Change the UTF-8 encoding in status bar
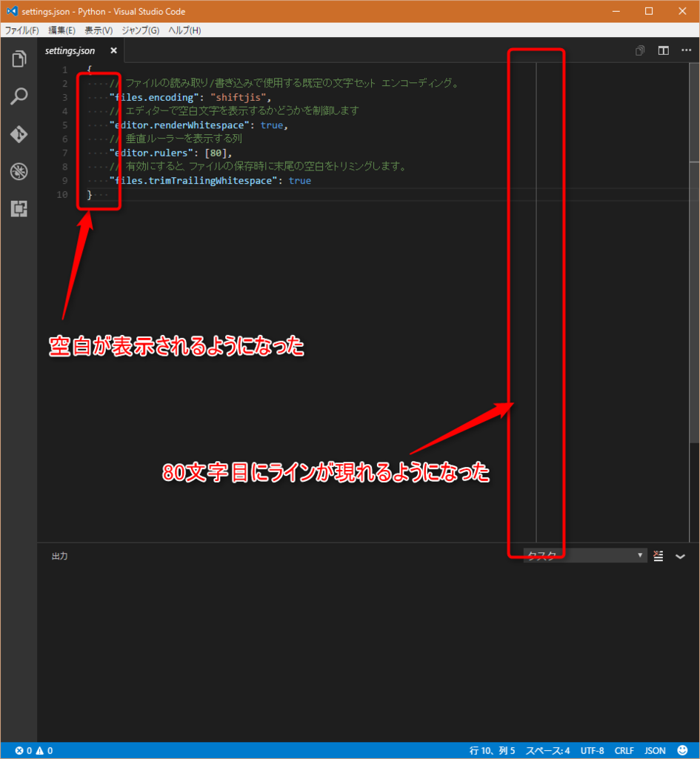This screenshot has width=700, height=759. point(592,751)
